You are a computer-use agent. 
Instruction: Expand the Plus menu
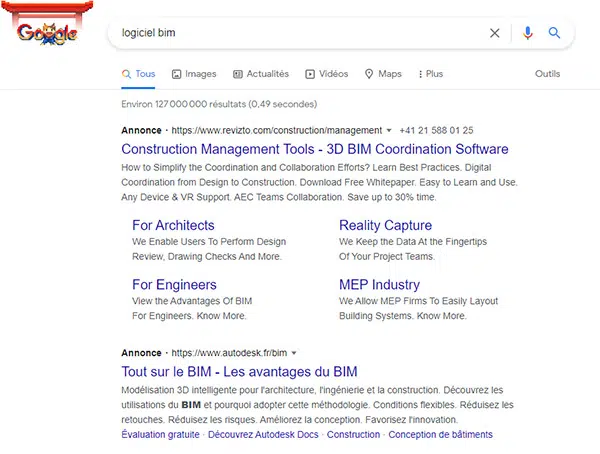click(x=431, y=74)
